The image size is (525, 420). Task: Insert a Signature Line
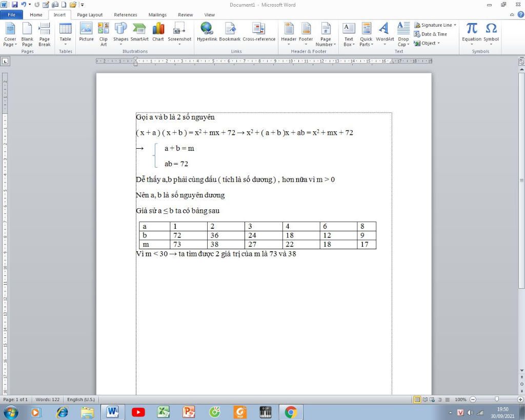(435, 25)
